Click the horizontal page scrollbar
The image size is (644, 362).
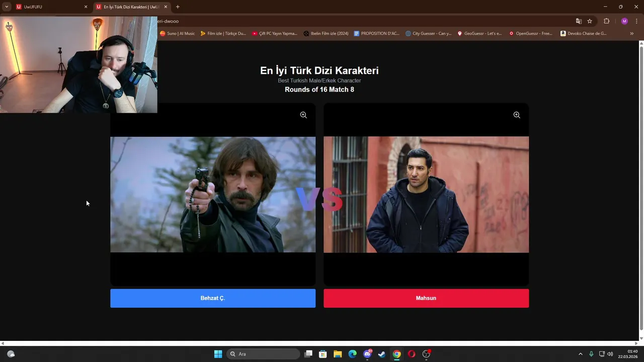click(x=320, y=343)
